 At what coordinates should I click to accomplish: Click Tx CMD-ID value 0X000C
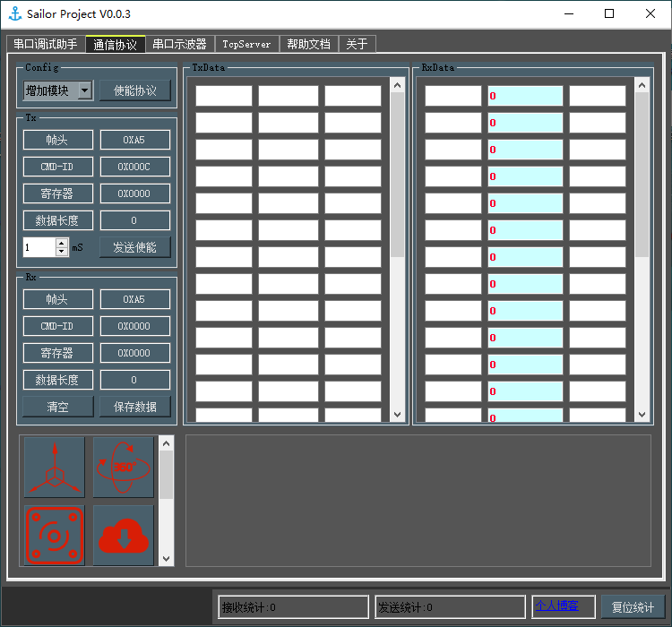point(135,167)
